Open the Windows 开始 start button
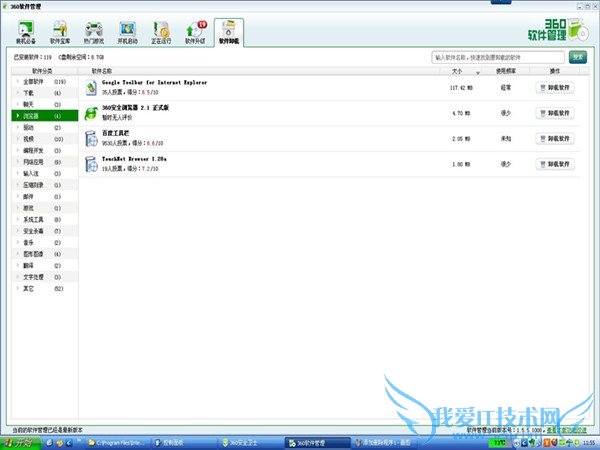Image resolution: width=600 pixels, height=450 pixels. [x=21, y=443]
